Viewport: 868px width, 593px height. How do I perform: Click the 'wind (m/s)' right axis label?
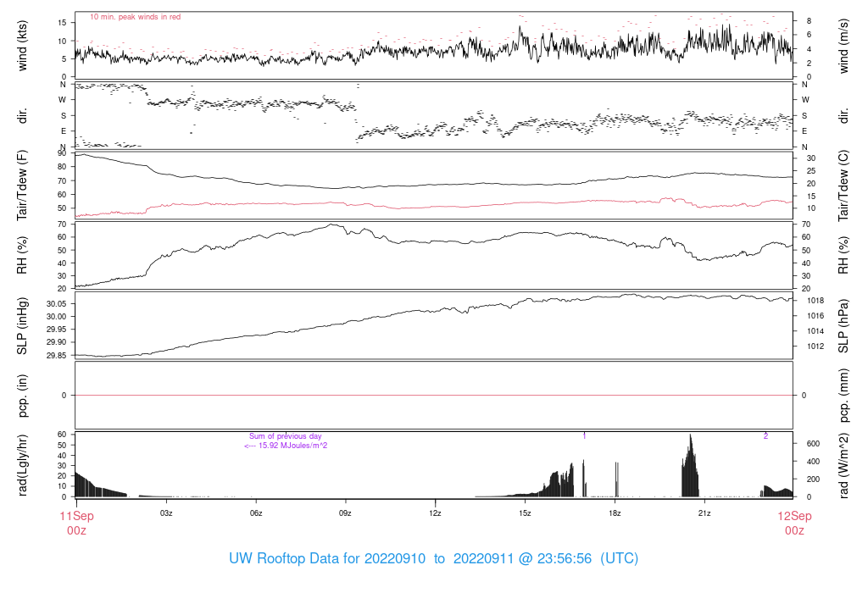[843, 46]
